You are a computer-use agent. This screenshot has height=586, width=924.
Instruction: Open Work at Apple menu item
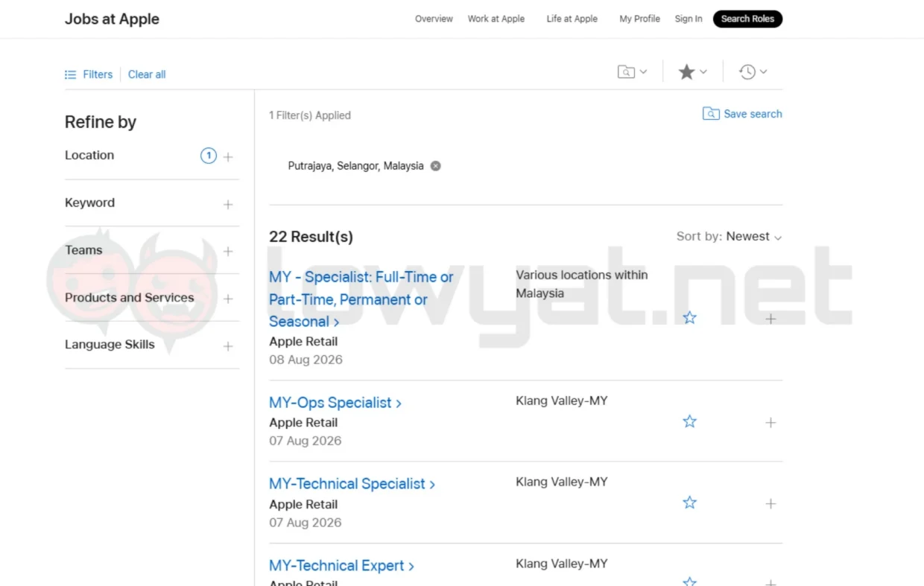pyautogui.click(x=496, y=19)
